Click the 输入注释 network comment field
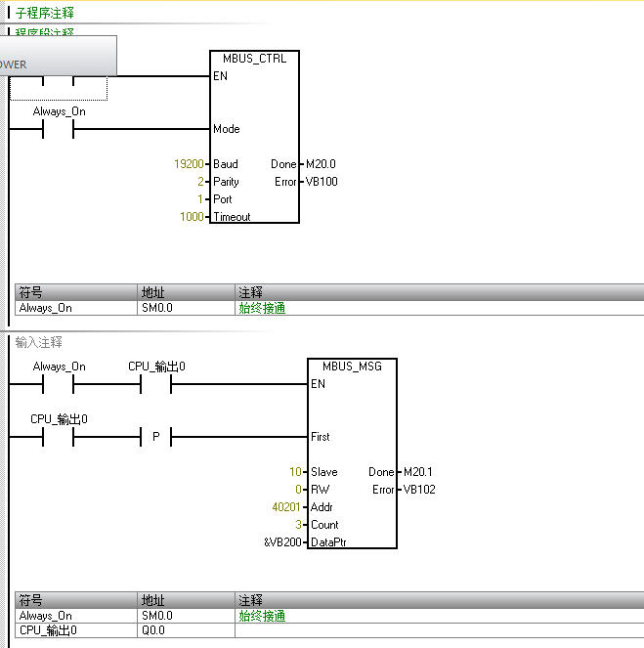This screenshot has height=648, width=644. pos(39,342)
